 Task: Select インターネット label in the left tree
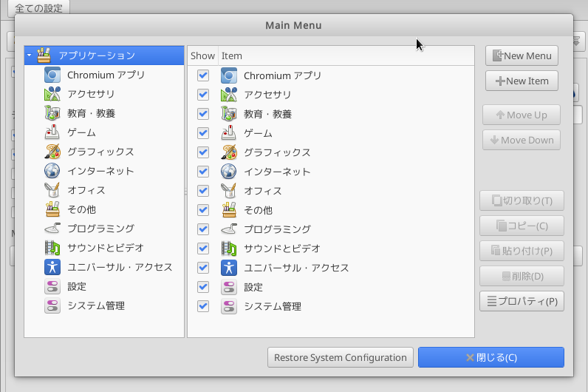(101, 171)
